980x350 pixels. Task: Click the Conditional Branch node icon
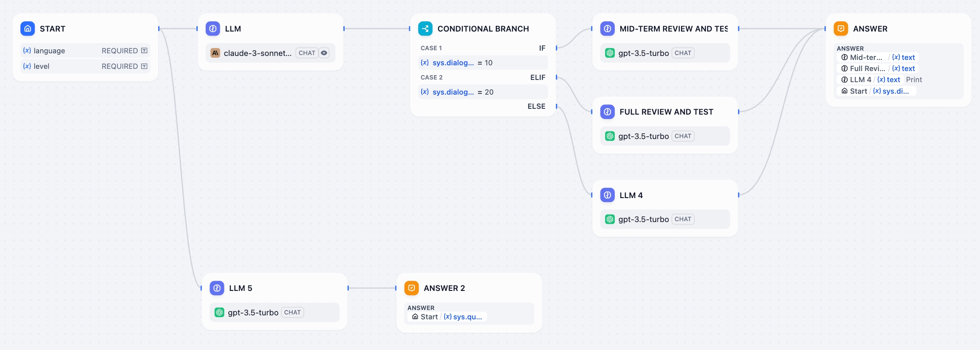(x=425, y=28)
